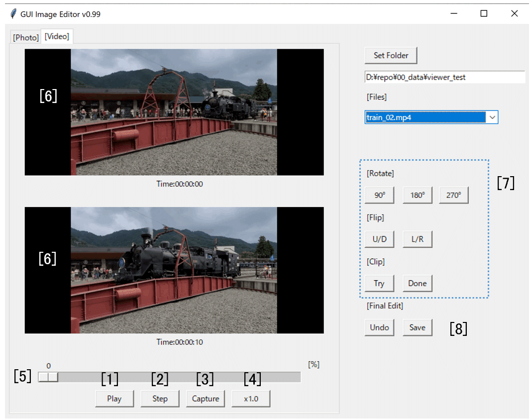The width and height of the screenshot is (532, 420).
Task: Click the GUI Image Editor feather icon
Action: [x=13, y=14]
